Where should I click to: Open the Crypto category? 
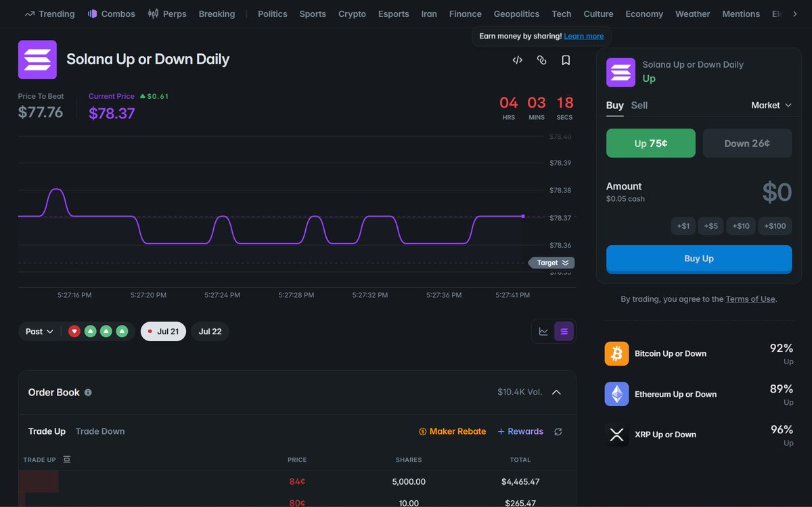pos(352,14)
